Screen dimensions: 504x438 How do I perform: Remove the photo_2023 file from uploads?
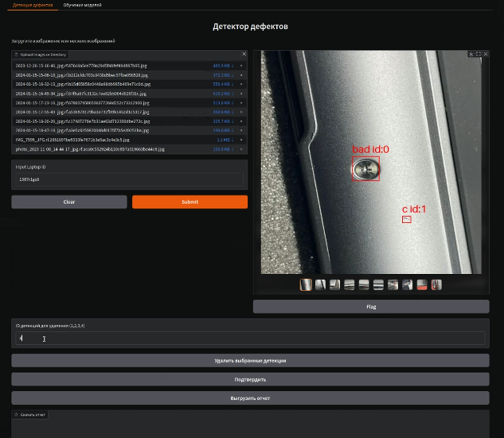pos(241,149)
